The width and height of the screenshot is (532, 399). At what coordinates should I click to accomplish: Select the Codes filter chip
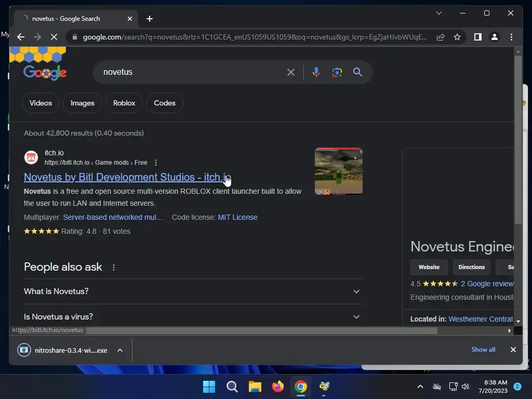point(165,103)
